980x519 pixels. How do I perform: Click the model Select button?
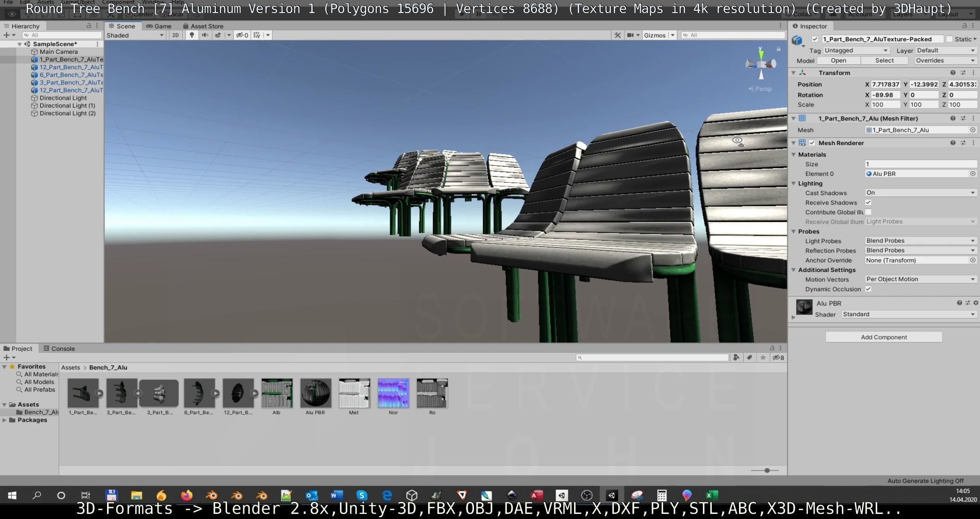pos(884,61)
